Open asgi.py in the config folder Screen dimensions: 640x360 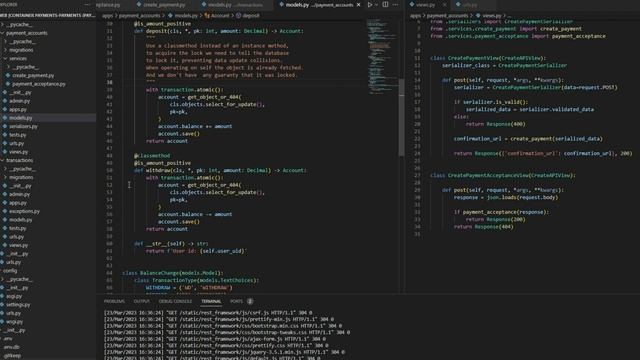[x=14, y=296]
